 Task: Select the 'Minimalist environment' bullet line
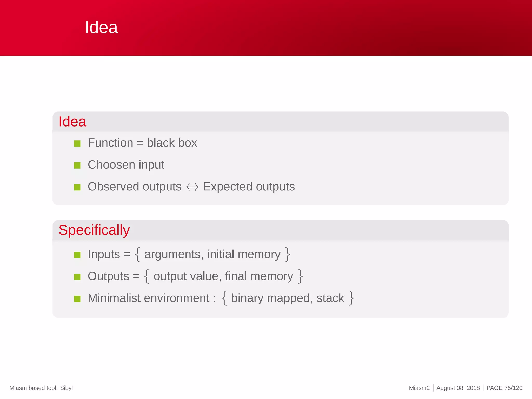click(x=221, y=298)
